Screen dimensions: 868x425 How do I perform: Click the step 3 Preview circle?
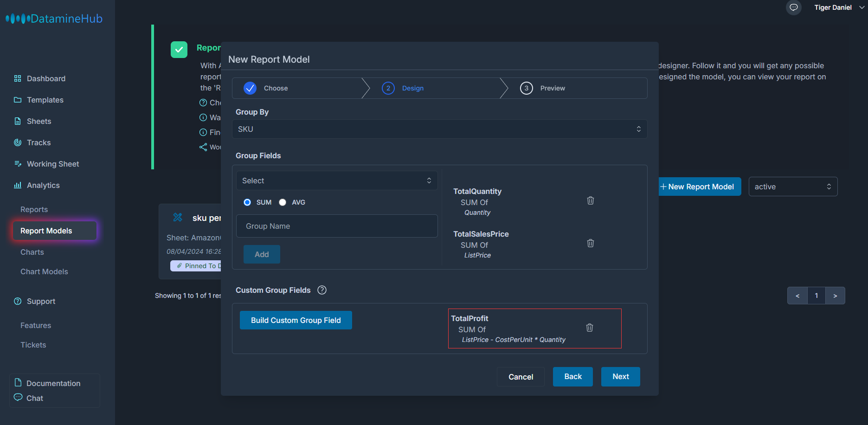(x=527, y=88)
